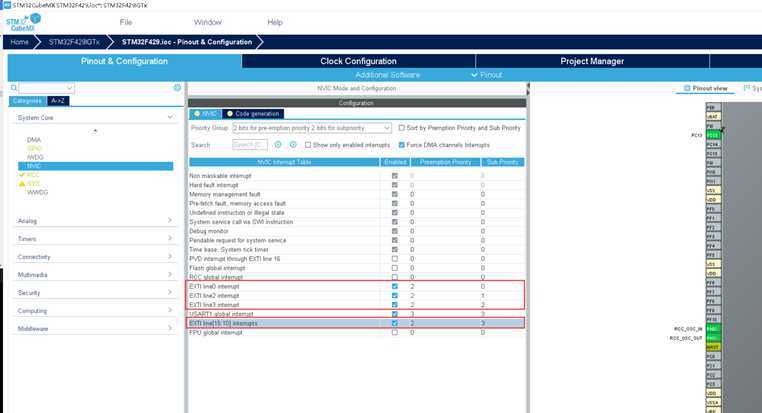
Task: Check Sort by Premption Priority and Sub Priority
Action: 401,128
